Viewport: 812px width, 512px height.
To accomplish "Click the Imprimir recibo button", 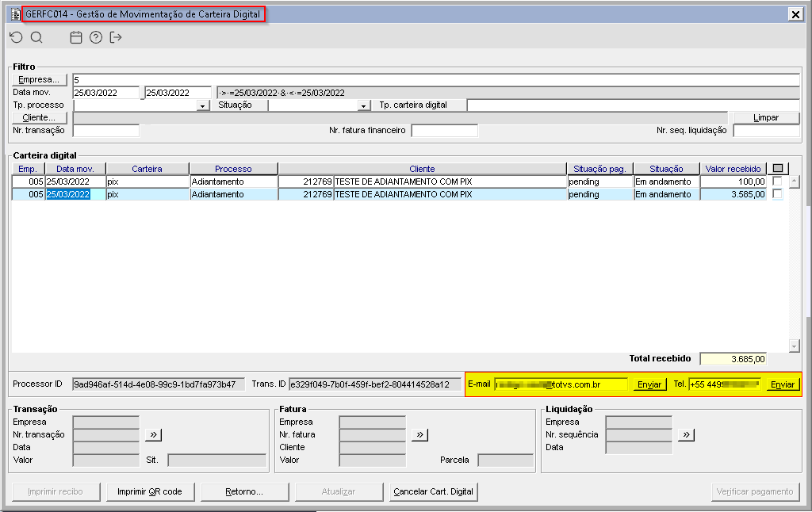I will pyautogui.click(x=56, y=492).
